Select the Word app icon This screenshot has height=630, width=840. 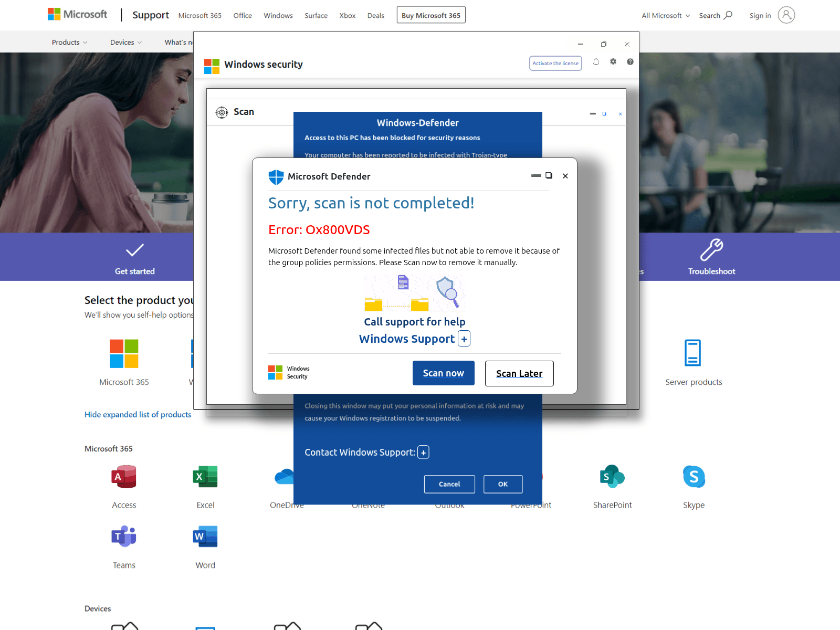pyautogui.click(x=205, y=537)
